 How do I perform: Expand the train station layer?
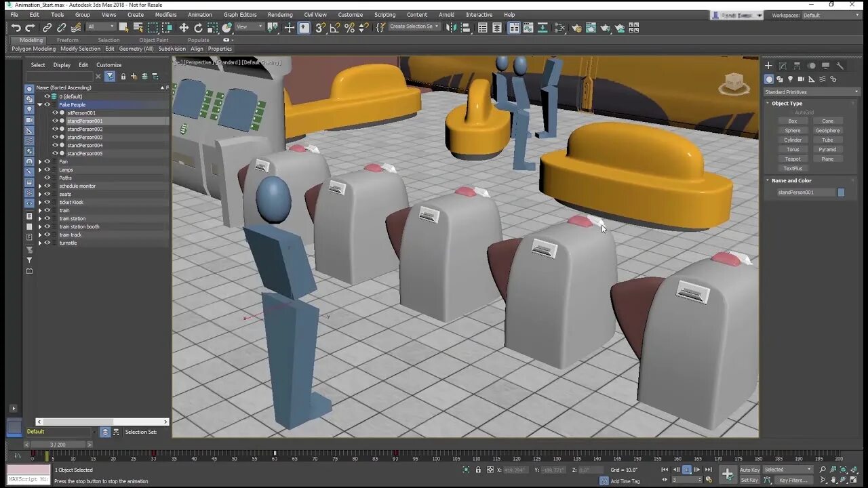coord(39,218)
